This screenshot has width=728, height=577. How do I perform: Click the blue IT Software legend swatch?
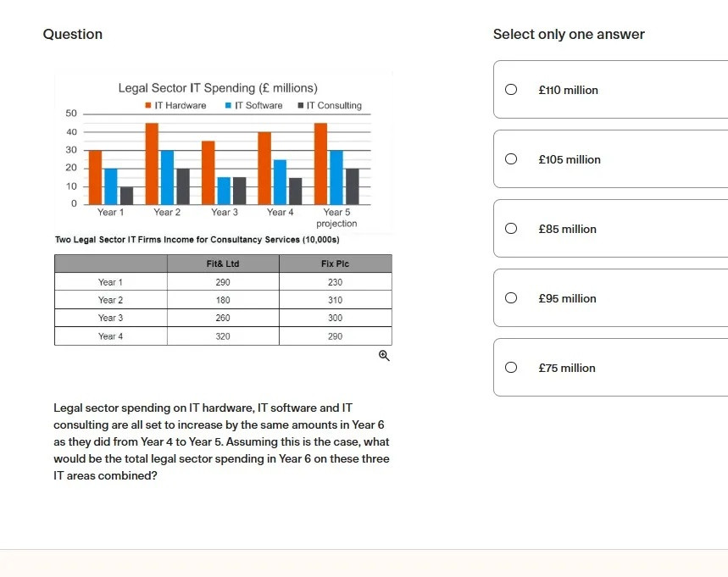228,105
